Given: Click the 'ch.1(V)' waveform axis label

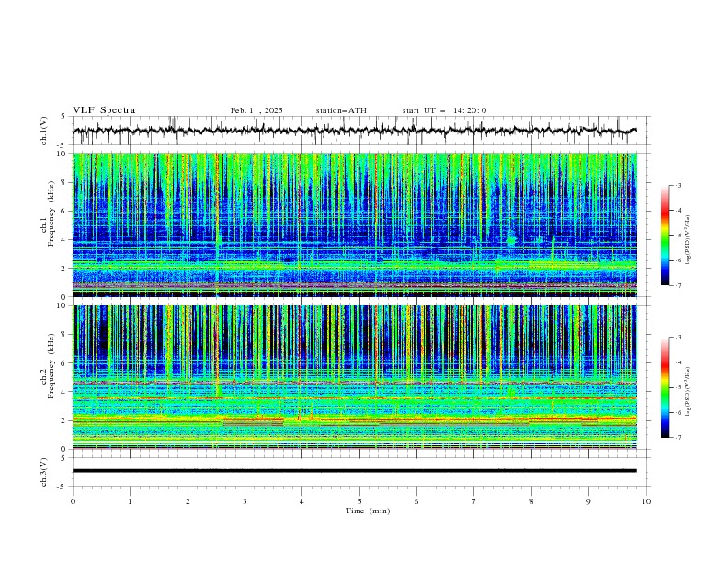Looking at the screenshot, I should click(x=44, y=131).
